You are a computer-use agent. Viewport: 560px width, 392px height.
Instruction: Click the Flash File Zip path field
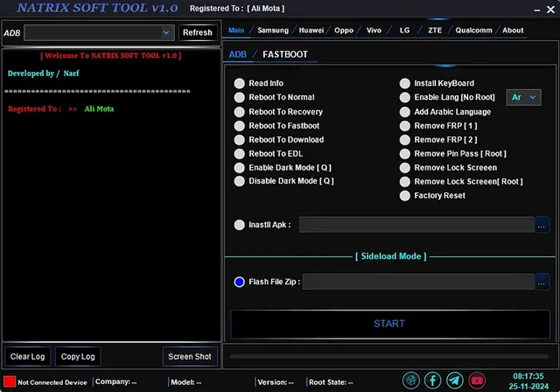(x=418, y=282)
